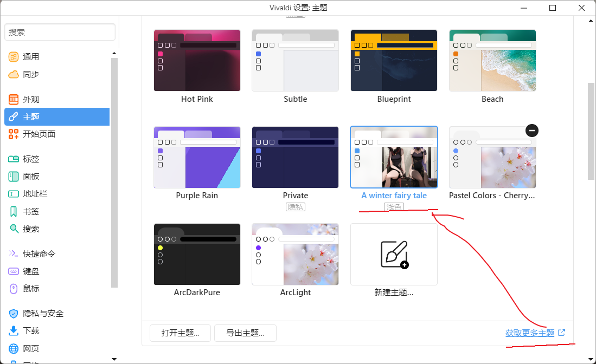Viewport: 596px width, 364px height.
Task: Click the theme list vertical scrollbar thumb
Action: point(591,131)
